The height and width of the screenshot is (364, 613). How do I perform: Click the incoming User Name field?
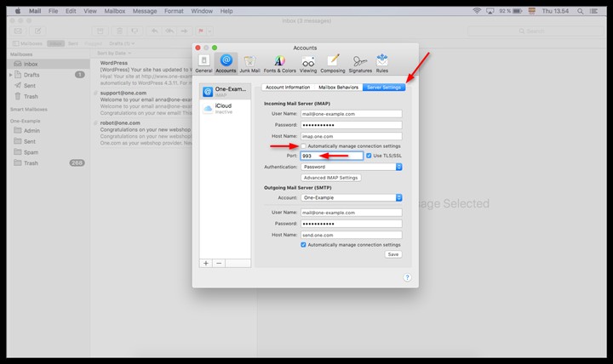coord(351,114)
